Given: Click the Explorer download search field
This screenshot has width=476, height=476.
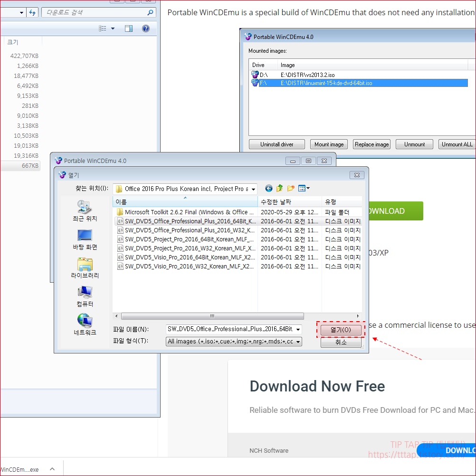Looking at the screenshot, I should point(95,12).
